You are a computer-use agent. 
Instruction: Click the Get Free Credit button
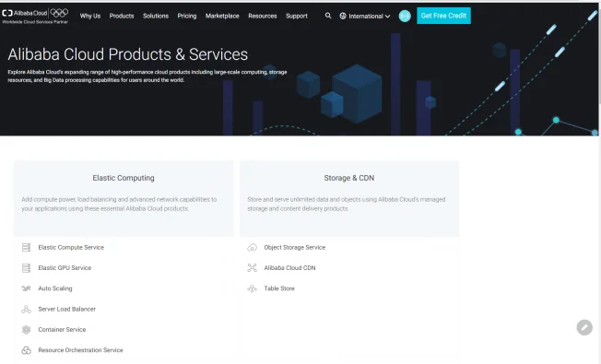point(443,16)
